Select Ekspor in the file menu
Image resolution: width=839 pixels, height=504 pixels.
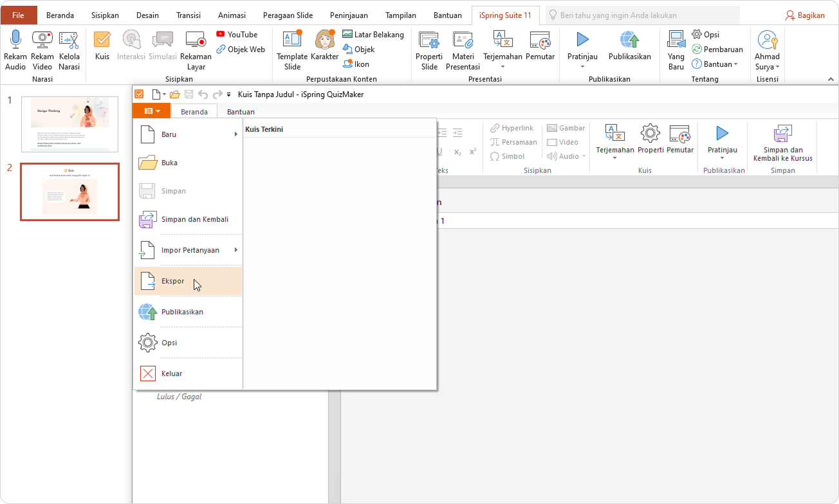173,281
